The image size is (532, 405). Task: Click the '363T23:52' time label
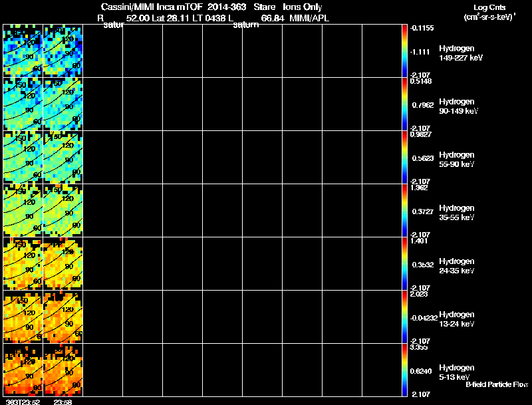[23, 402]
